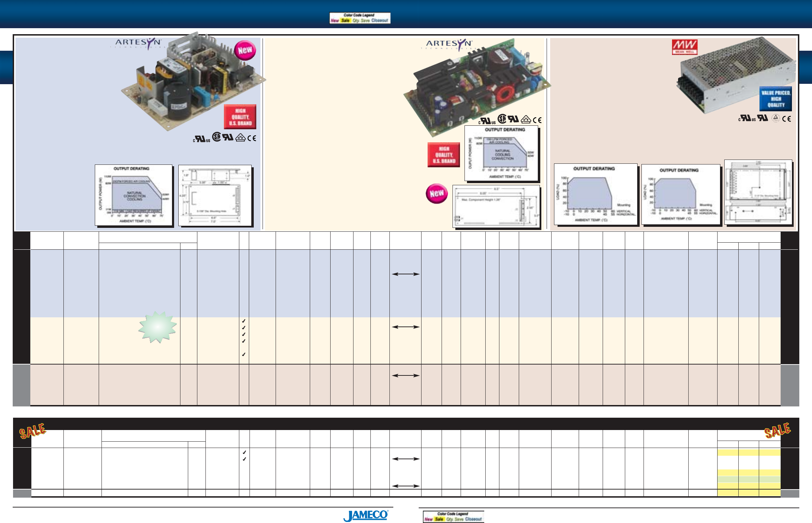The image size is (812, 523).
Task: Click the green starburst in the cream table row
Action: coord(158,327)
